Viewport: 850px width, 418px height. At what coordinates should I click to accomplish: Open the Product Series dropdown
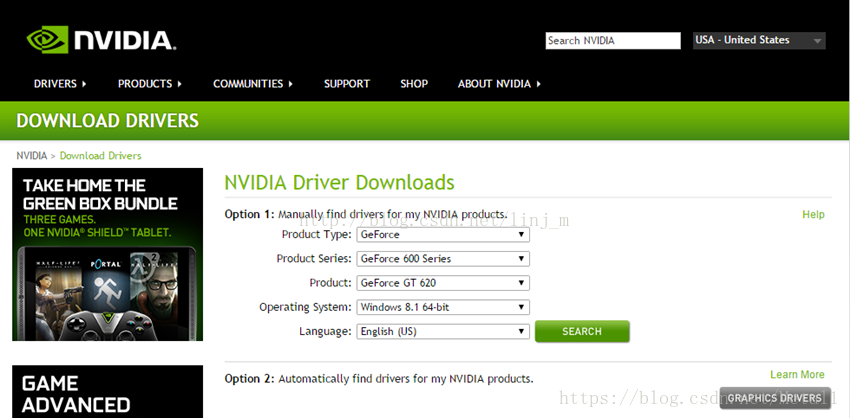(x=443, y=259)
